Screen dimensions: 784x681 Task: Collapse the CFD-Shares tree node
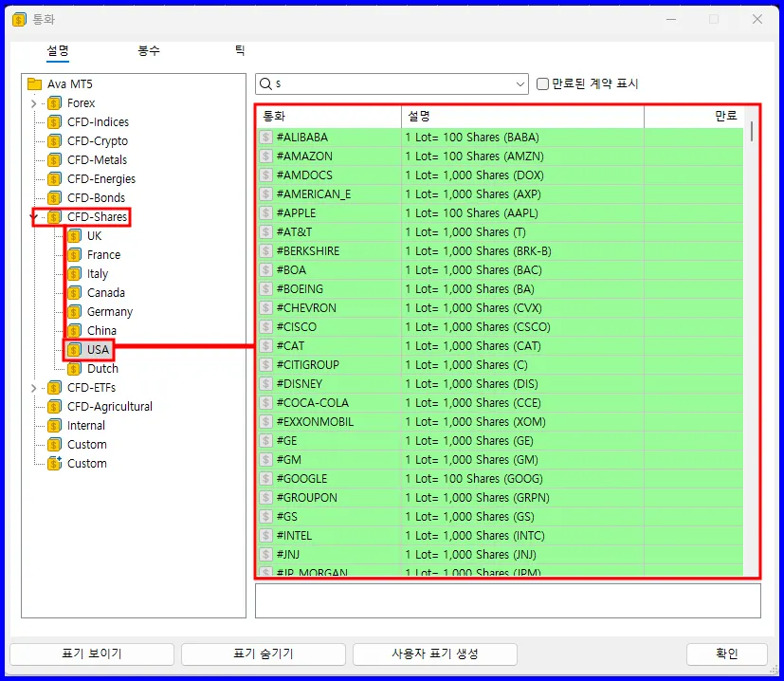(x=34, y=217)
